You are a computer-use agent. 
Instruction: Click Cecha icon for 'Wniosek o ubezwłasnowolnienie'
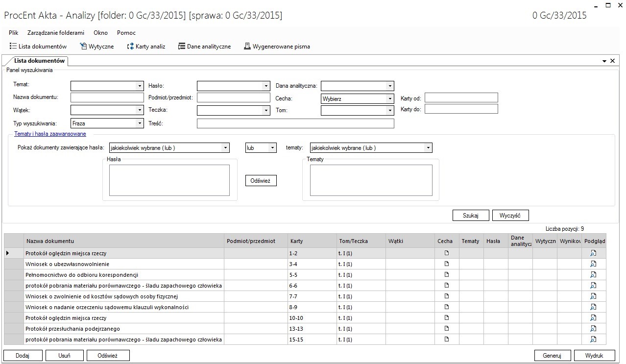(x=446, y=264)
